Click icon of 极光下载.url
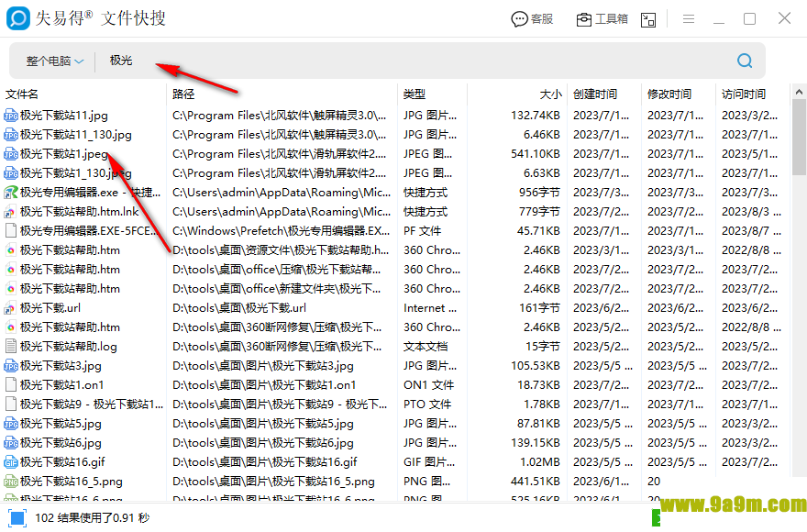The height and width of the screenshot is (532, 807). tap(11, 308)
